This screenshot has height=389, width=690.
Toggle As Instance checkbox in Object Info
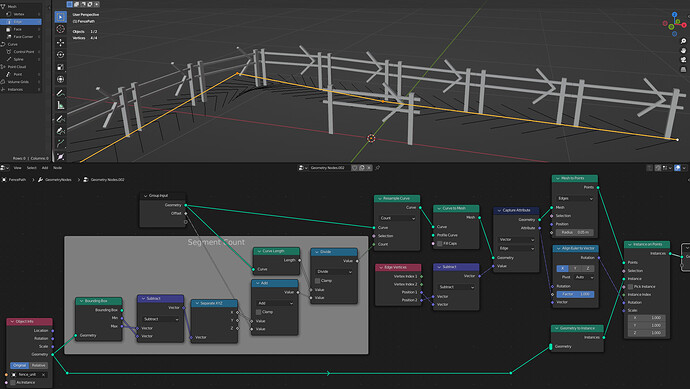13,382
